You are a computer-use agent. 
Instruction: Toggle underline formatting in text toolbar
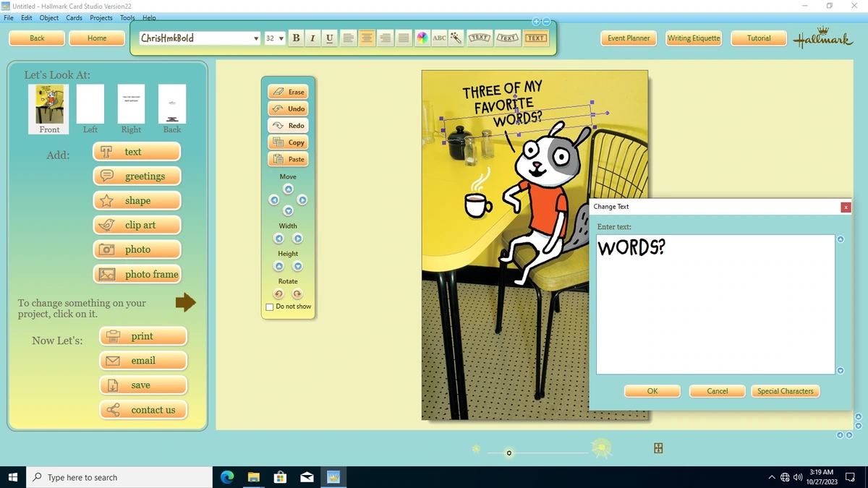(330, 38)
